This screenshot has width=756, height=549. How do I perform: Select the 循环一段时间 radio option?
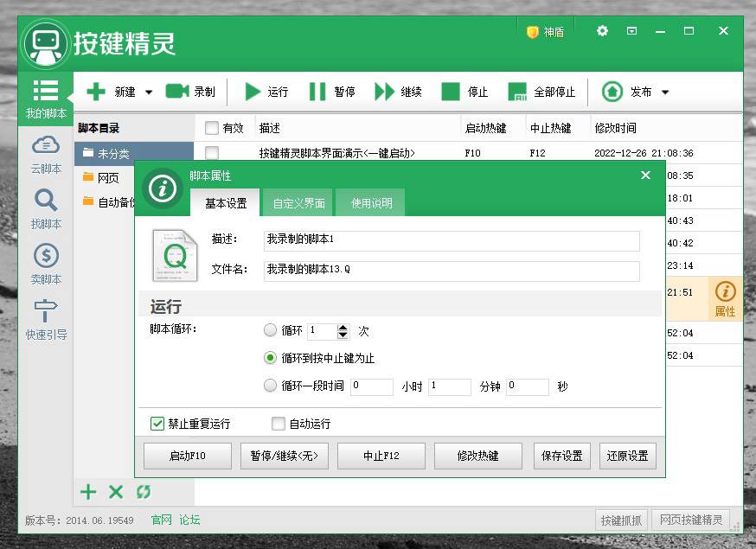(x=270, y=386)
